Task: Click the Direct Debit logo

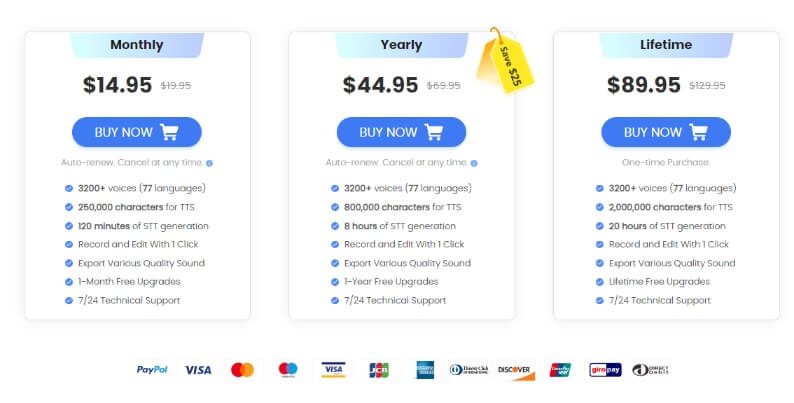Action: pos(650,370)
